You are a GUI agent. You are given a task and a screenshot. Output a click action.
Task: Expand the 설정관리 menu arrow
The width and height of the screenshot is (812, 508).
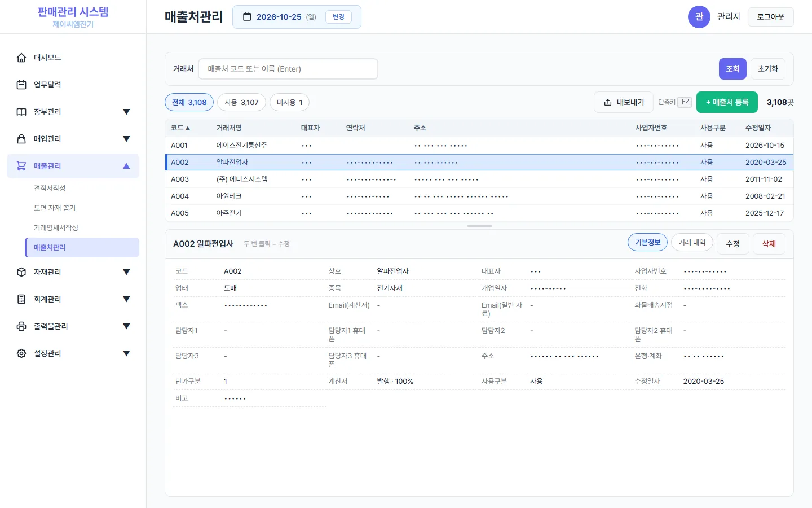tap(126, 353)
